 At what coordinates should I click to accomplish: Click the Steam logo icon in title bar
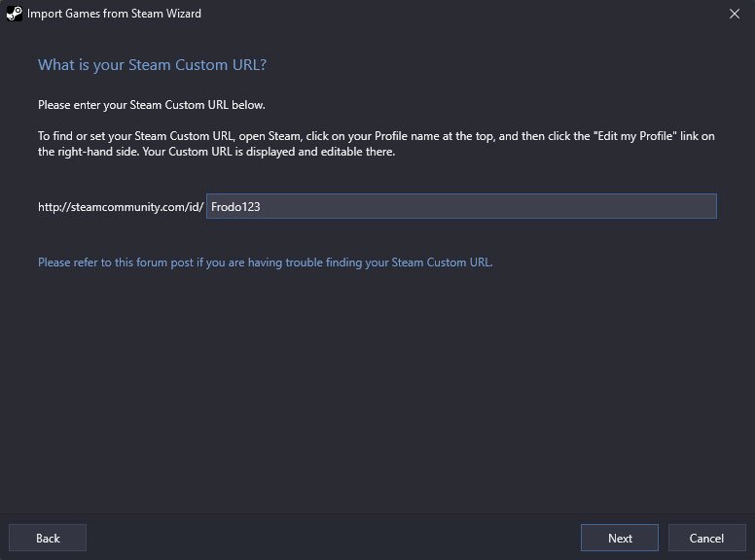coord(14,14)
